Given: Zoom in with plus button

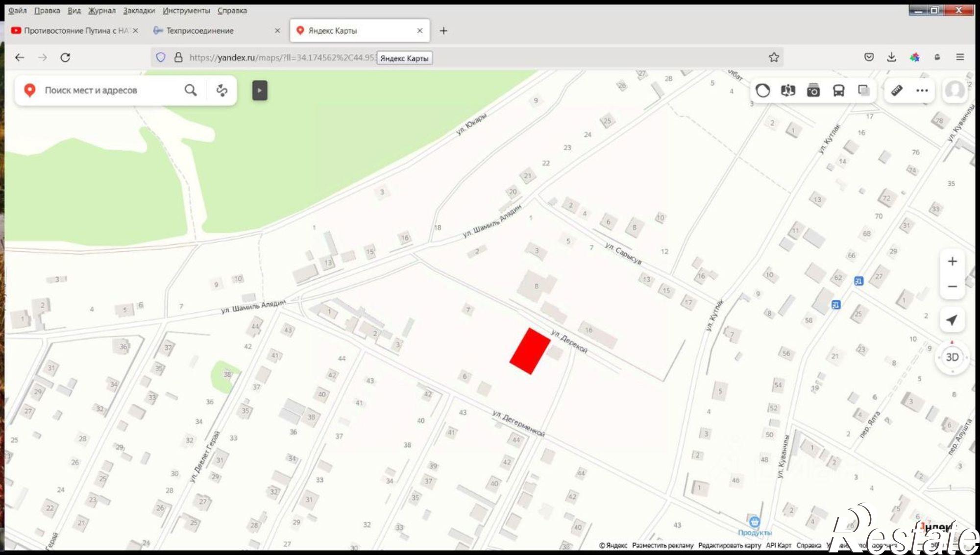Looking at the screenshot, I should point(952,261).
